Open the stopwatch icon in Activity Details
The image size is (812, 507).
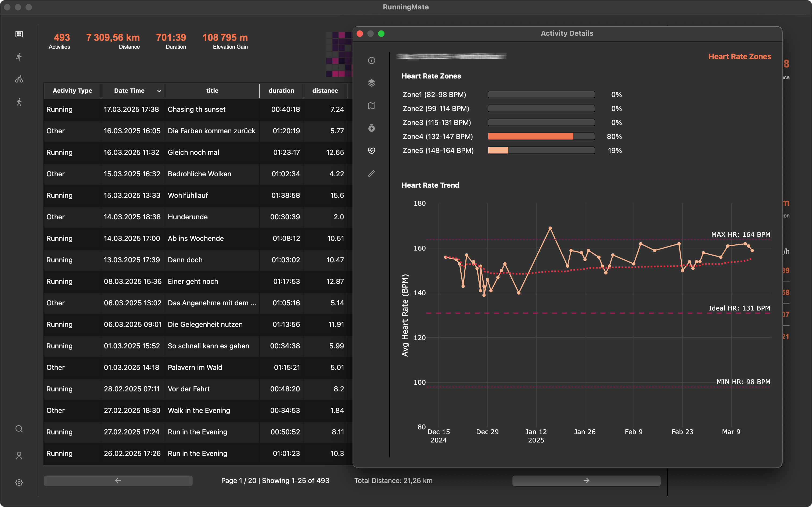371,128
